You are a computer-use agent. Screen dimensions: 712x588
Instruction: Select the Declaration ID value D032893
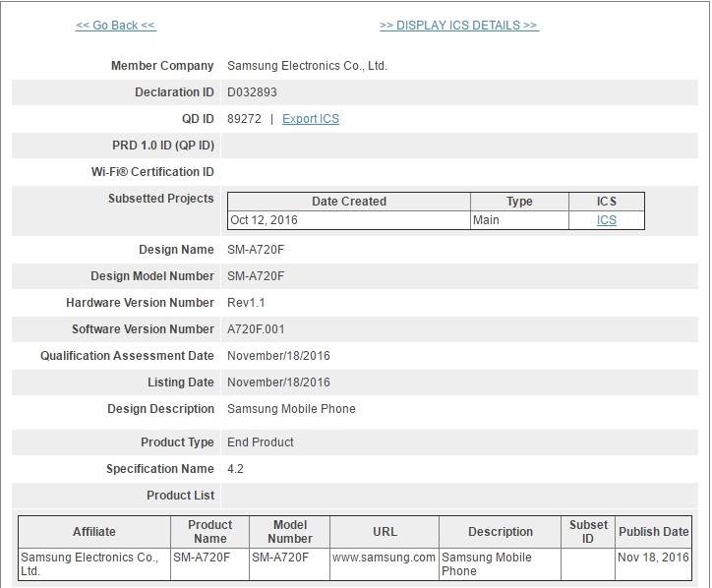(252, 92)
